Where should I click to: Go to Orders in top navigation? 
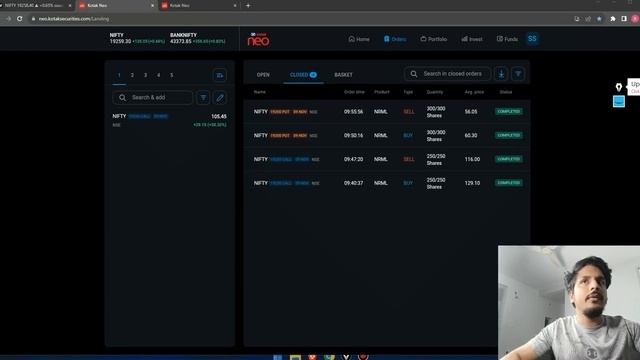[x=395, y=39]
